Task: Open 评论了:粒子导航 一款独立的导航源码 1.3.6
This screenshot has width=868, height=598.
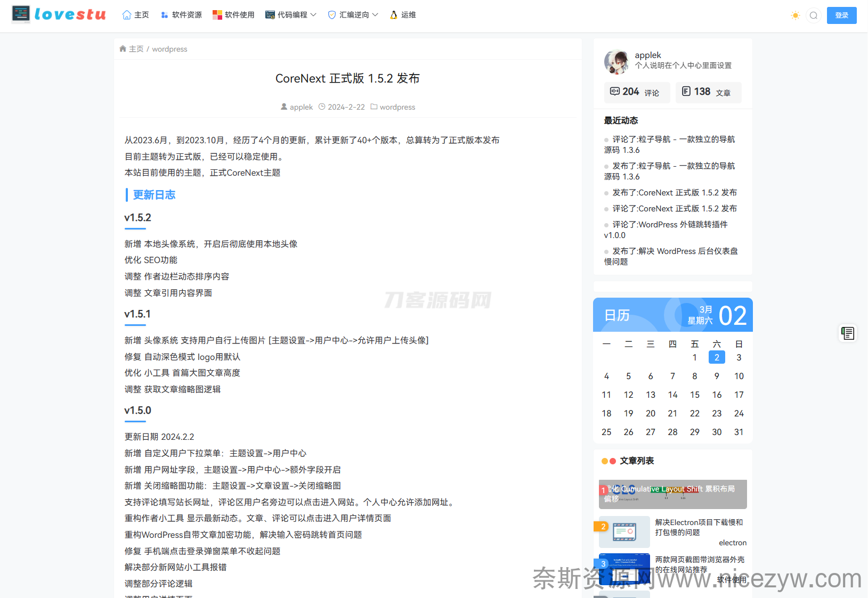Action: click(x=670, y=145)
